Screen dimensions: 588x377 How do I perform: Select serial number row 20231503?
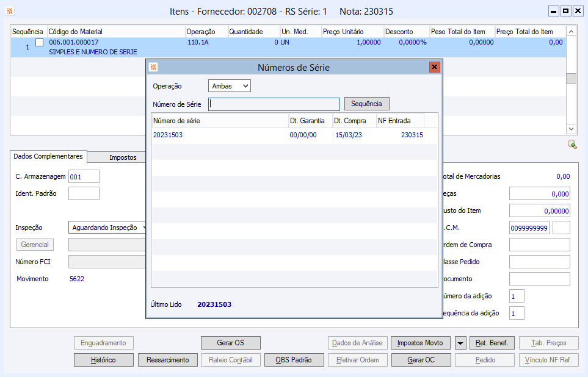point(294,135)
